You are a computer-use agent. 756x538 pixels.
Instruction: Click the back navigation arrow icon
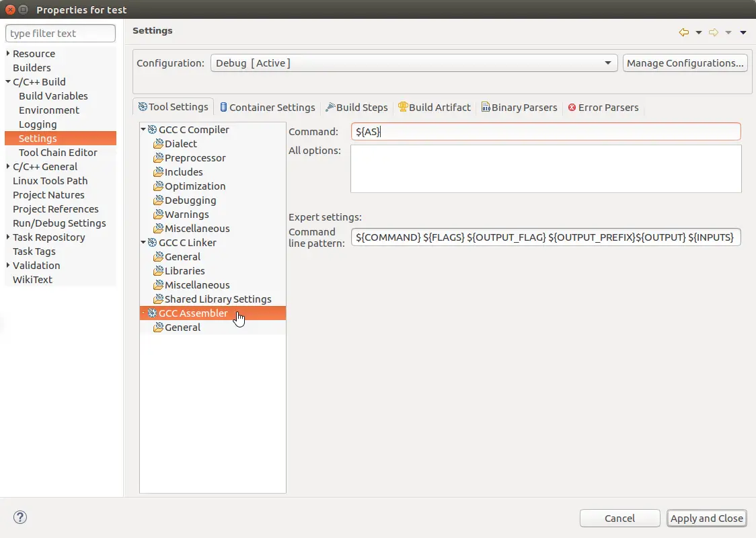(x=683, y=32)
